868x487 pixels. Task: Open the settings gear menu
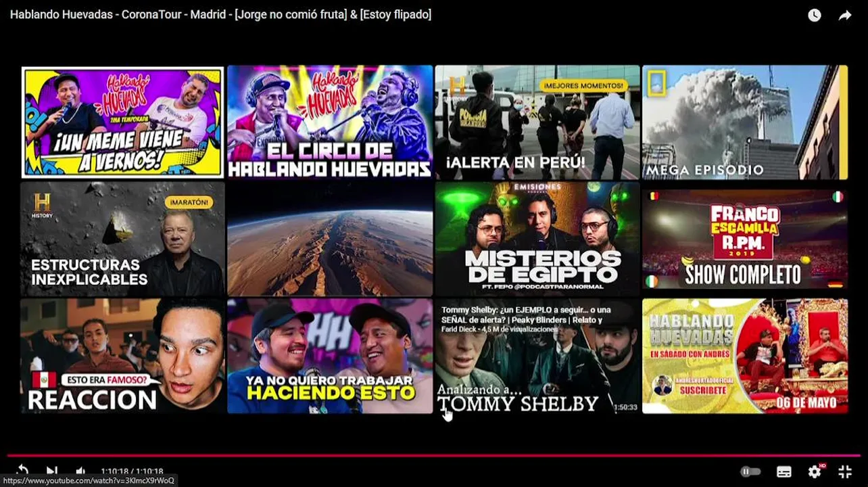[815, 471]
